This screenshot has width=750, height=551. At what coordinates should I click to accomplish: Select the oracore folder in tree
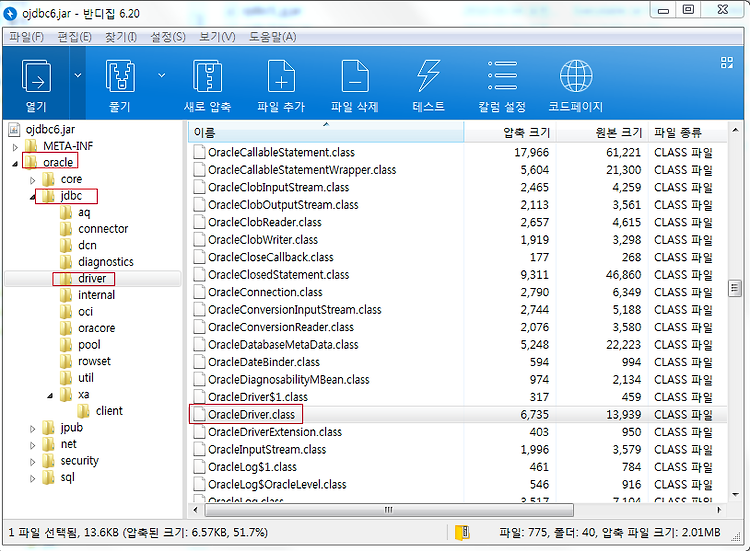[97, 328]
